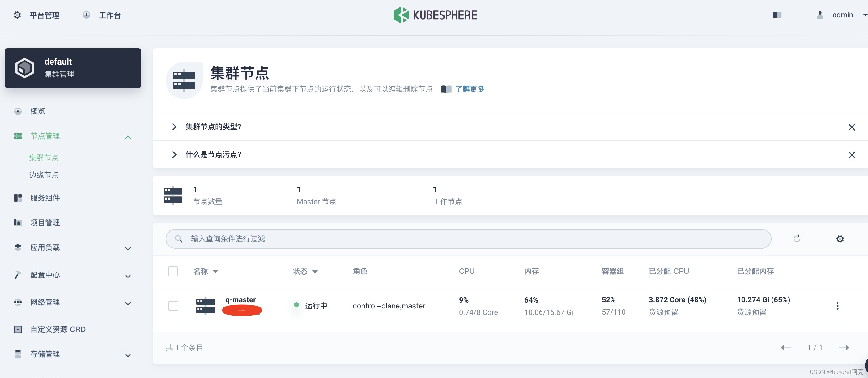Screen dimensions: 868x378
Task: Expand the 集群节点的类型? help item
Action: coord(174,127)
